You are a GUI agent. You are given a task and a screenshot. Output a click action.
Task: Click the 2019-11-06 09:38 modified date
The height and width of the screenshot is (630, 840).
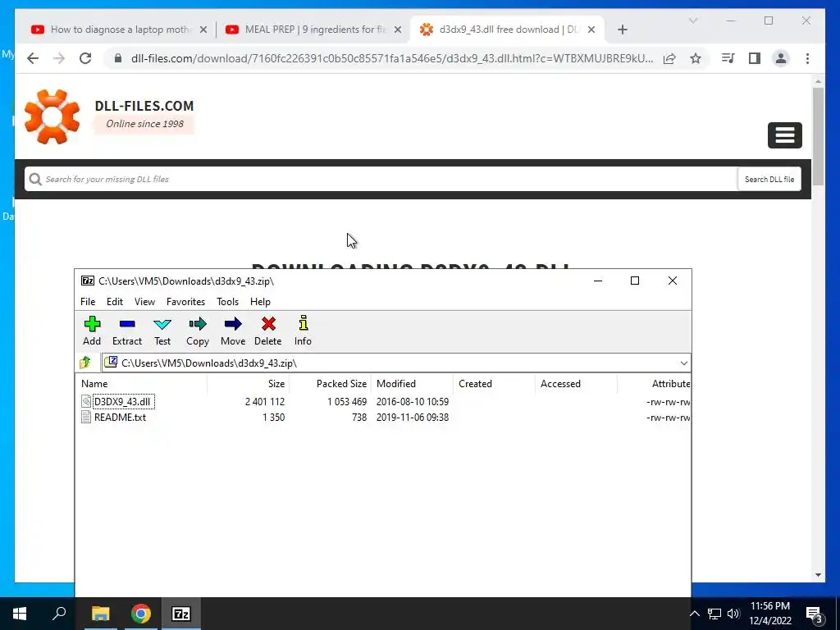click(x=413, y=418)
